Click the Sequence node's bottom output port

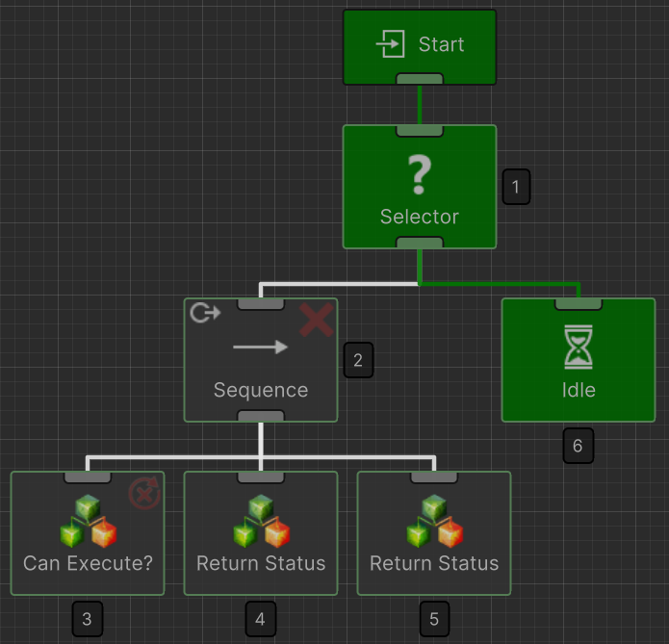(261, 416)
